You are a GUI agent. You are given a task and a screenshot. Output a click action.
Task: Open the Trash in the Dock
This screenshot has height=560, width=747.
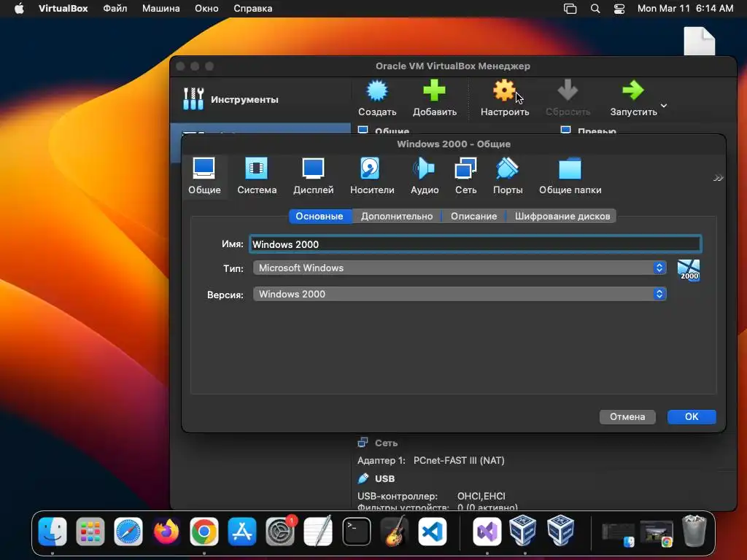(x=694, y=531)
